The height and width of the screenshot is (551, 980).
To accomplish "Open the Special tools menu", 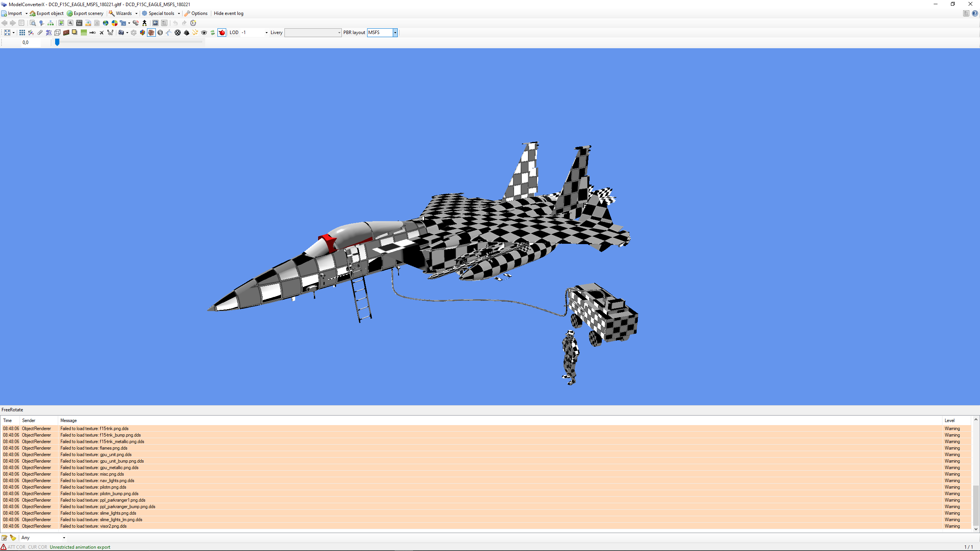I will pos(161,13).
